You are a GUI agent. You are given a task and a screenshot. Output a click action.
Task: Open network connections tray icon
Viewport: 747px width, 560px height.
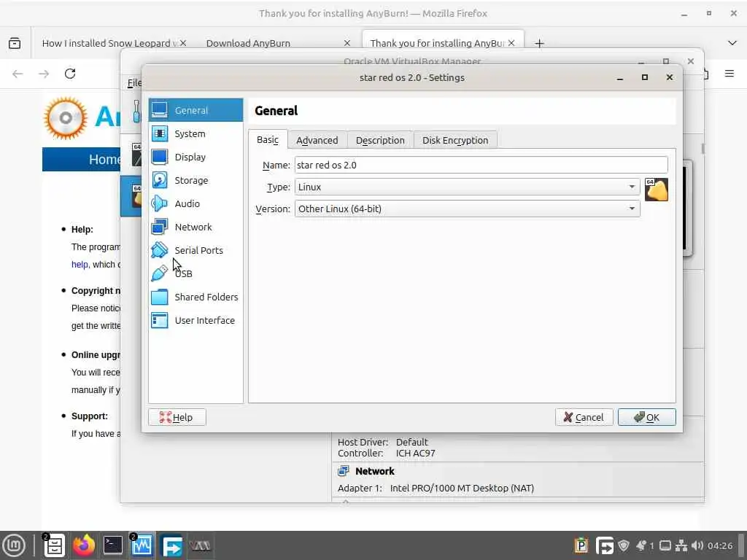click(x=682, y=545)
